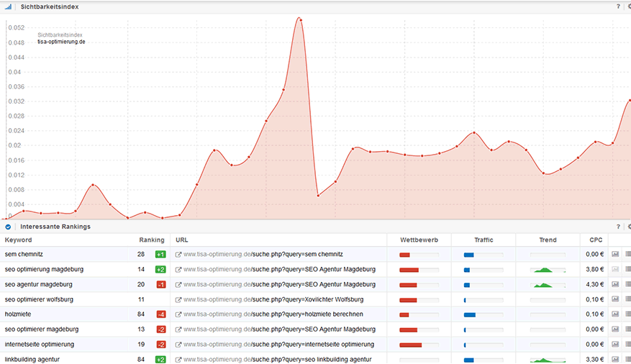
Task: Click tisa-optimierung.de legend label in chart
Action: coord(61,42)
